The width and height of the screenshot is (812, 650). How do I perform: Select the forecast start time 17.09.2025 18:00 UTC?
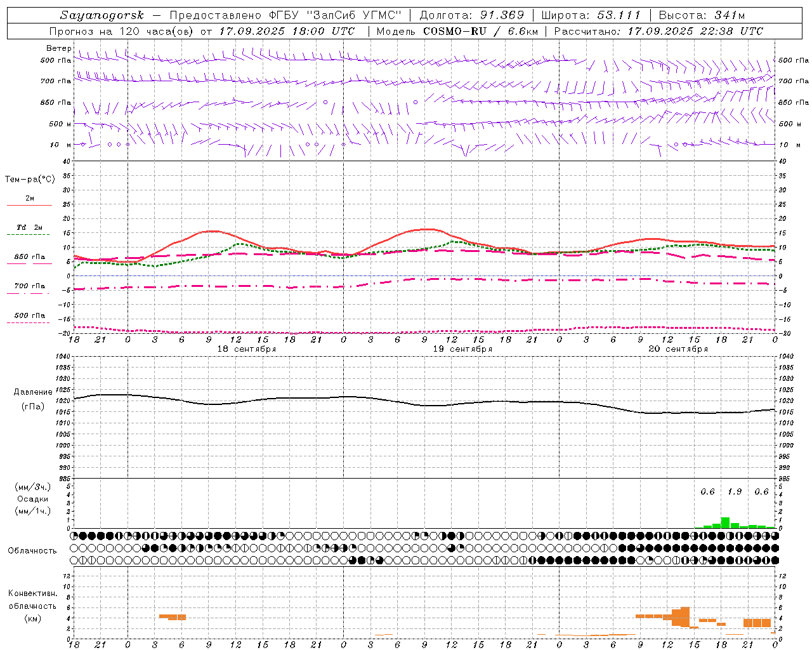click(x=287, y=31)
